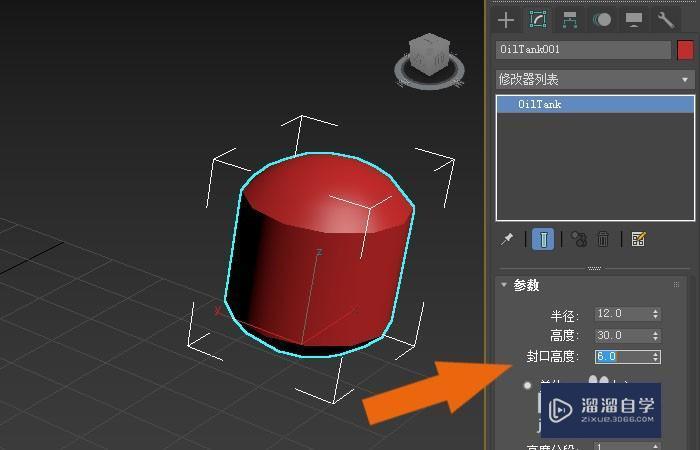Open the red object color swatch

(685, 50)
